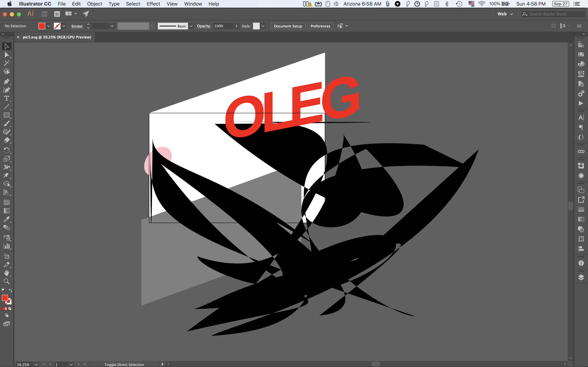Image resolution: width=588 pixels, height=367 pixels.
Task: Select the Hand tool
Action: (6, 273)
